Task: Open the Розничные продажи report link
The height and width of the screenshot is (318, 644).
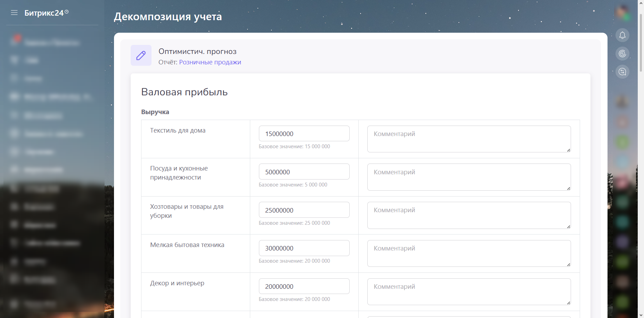Action: [x=210, y=62]
